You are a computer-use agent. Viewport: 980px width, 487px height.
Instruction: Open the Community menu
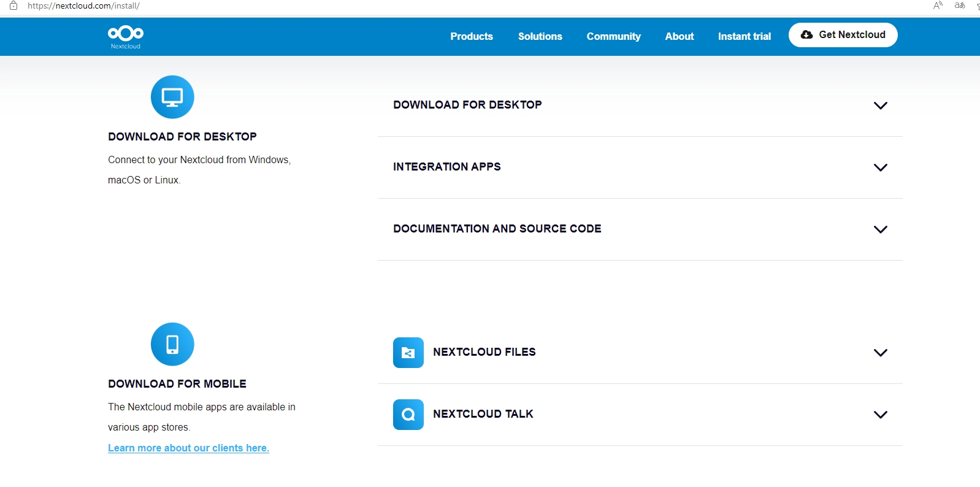click(x=613, y=36)
